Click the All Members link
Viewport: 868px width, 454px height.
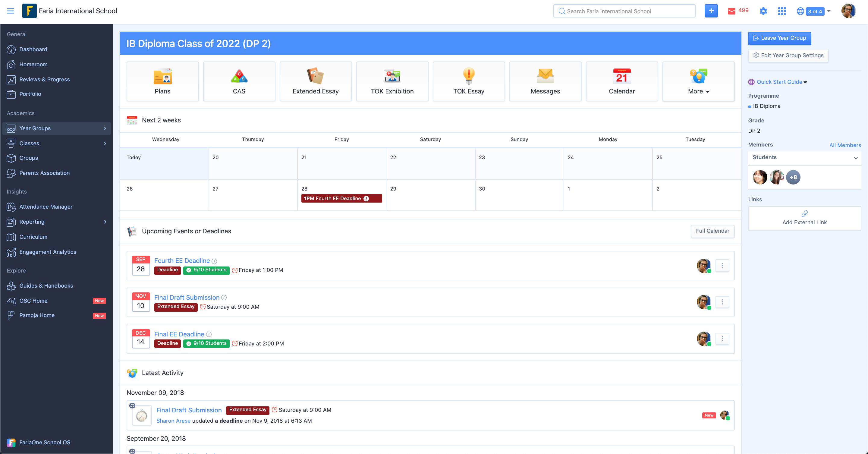tap(845, 145)
